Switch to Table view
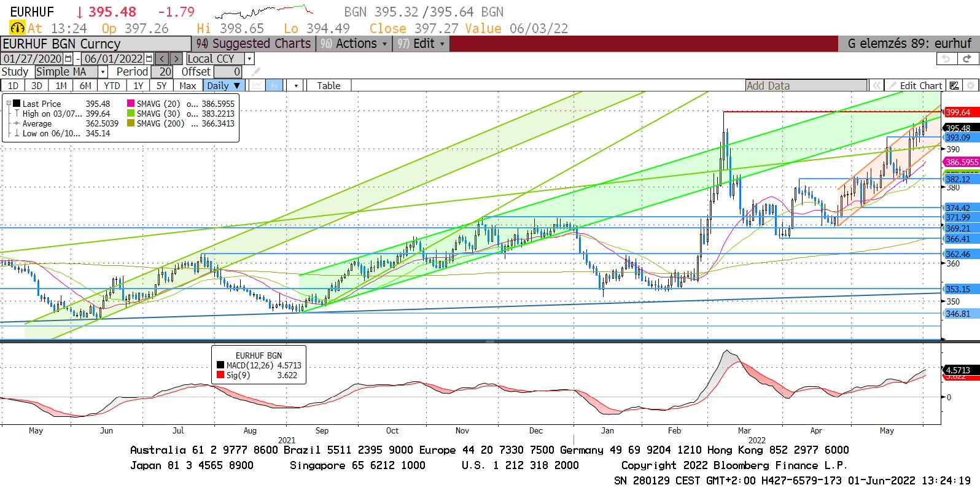The height and width of the screenshot is (501, 980). (x=329, y=85)
